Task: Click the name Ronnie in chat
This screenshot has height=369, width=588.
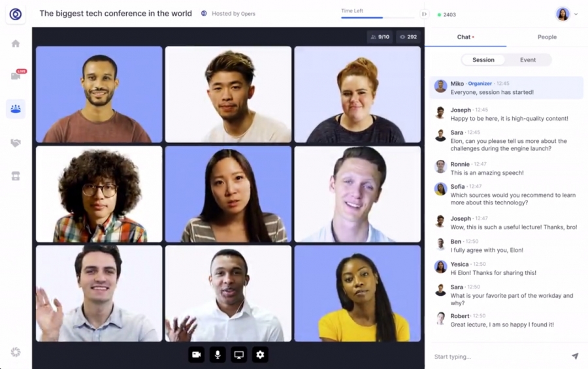Action: click(x=460, y=164)
